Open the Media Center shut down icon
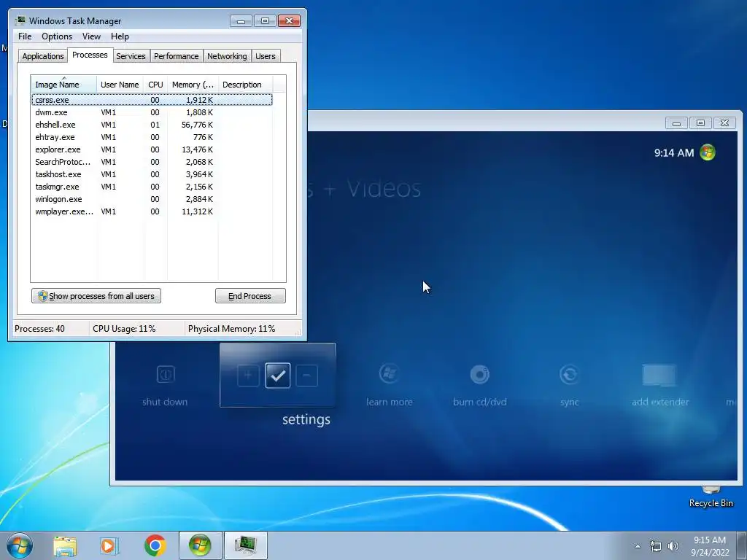747x560 pixels. point(166,374)
